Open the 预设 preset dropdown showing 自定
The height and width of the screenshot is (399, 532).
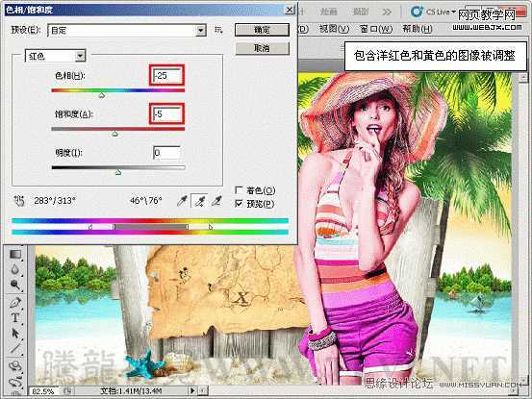tap(127, 31)
